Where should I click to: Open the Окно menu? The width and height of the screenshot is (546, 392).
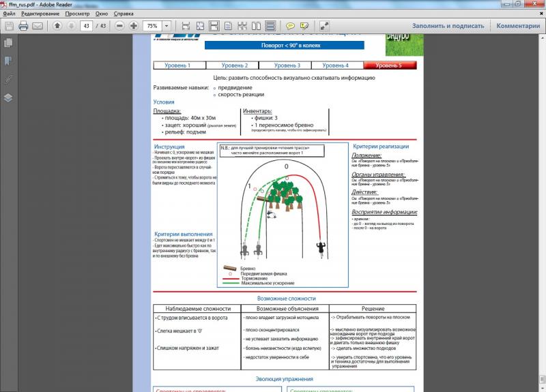(102, 14)
